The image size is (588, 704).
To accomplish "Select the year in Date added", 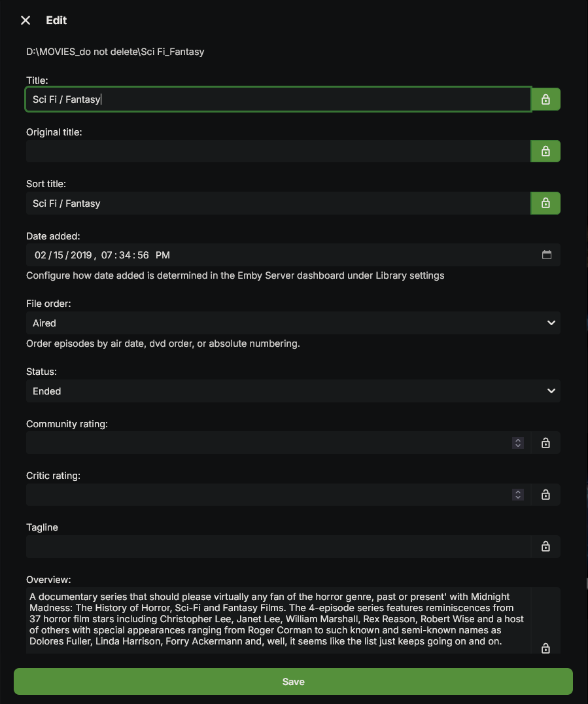I will click(81, 255).
